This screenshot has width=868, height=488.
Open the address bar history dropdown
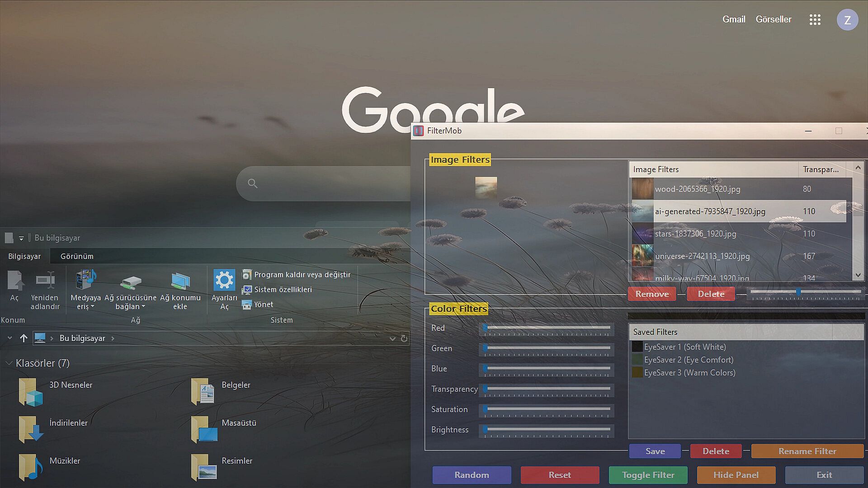click(392, 338)
